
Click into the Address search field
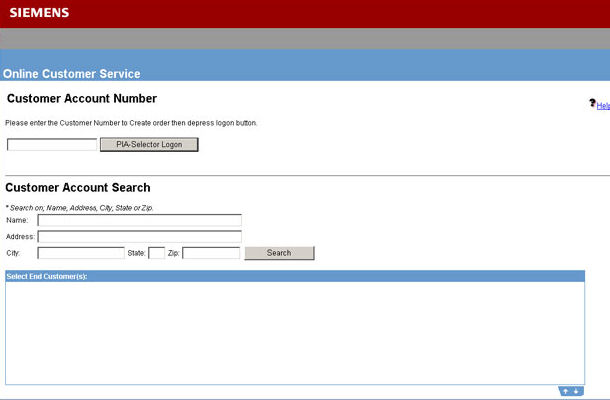pos(140,237)
